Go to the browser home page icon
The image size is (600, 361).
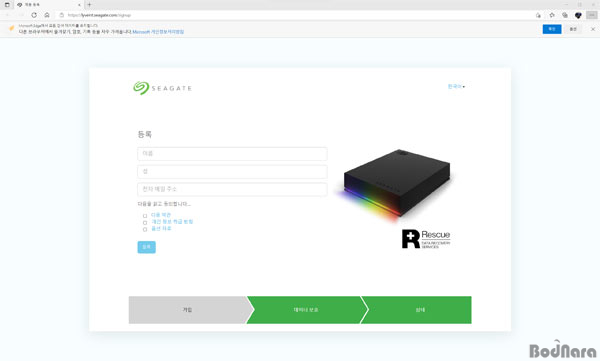pyautogui.click(x=47, y=15)
